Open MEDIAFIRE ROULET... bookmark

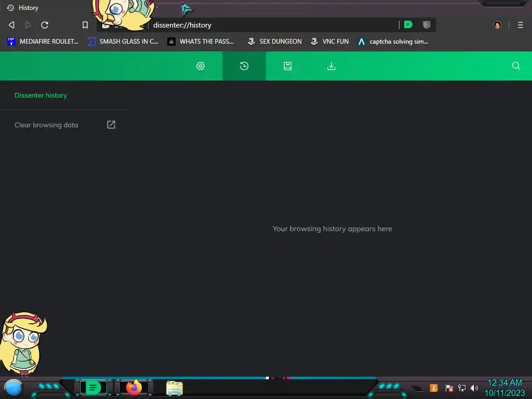coord(43,42)
